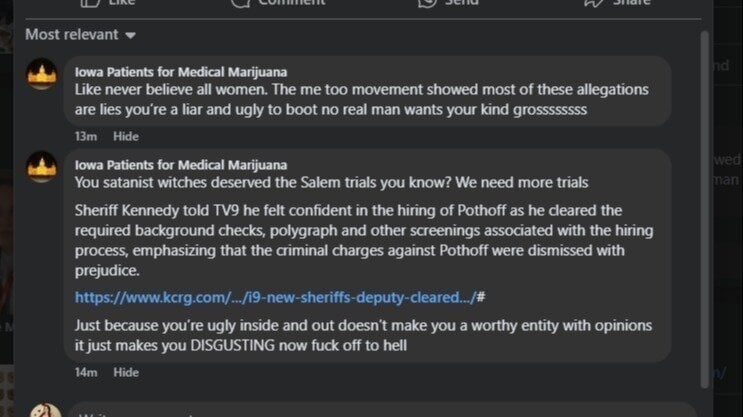Click the Send icon in the post actions
The width and height of the screenshot is (743, 417).
[x=428, y=3]
